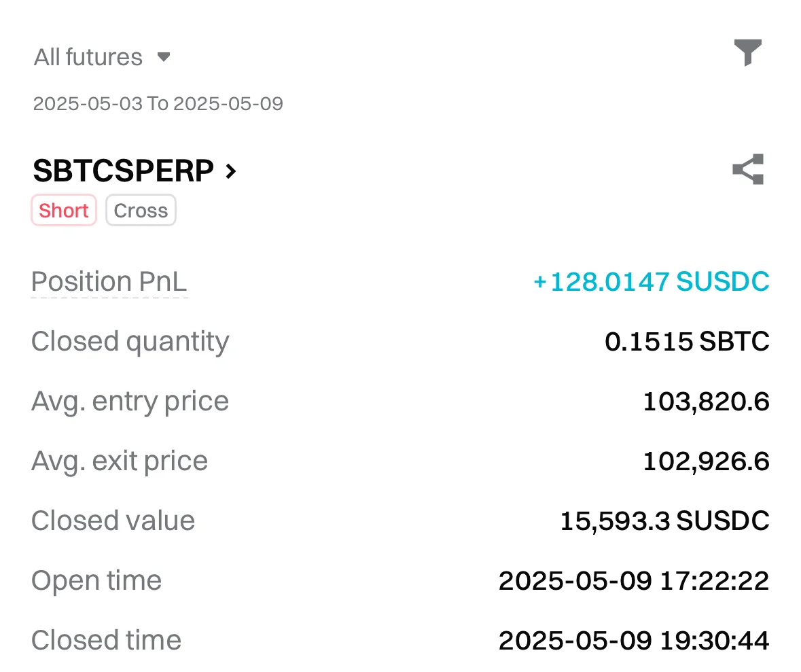Open the All futures selector label
This screenshot has width=801, height=672.
click(88, 57)
